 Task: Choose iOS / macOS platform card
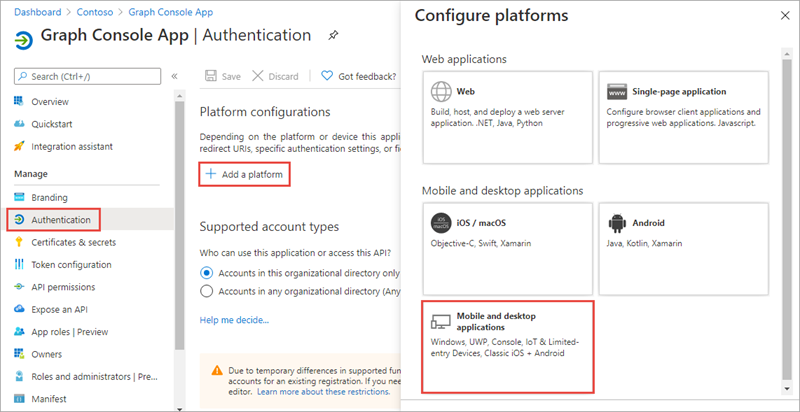click(x=508, y=249)
